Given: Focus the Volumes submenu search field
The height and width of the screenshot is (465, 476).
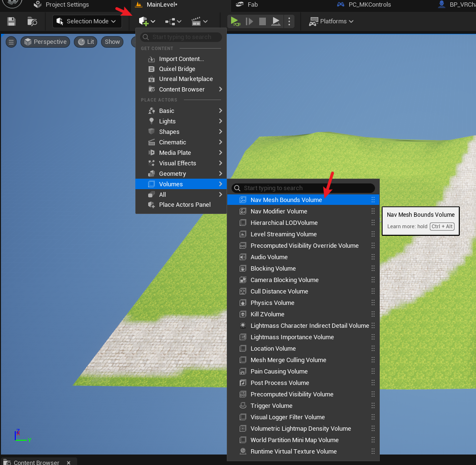Looking at the screenshot, I should coord(303,188).
